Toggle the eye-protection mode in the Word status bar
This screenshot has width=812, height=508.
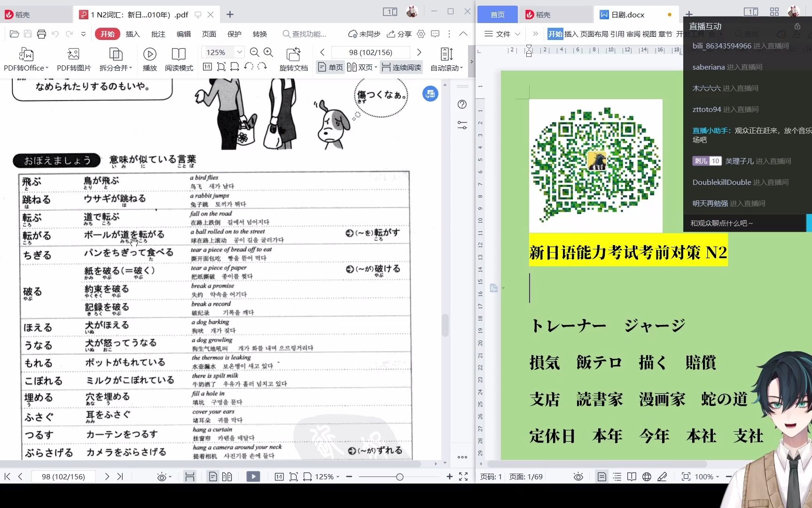578,477
